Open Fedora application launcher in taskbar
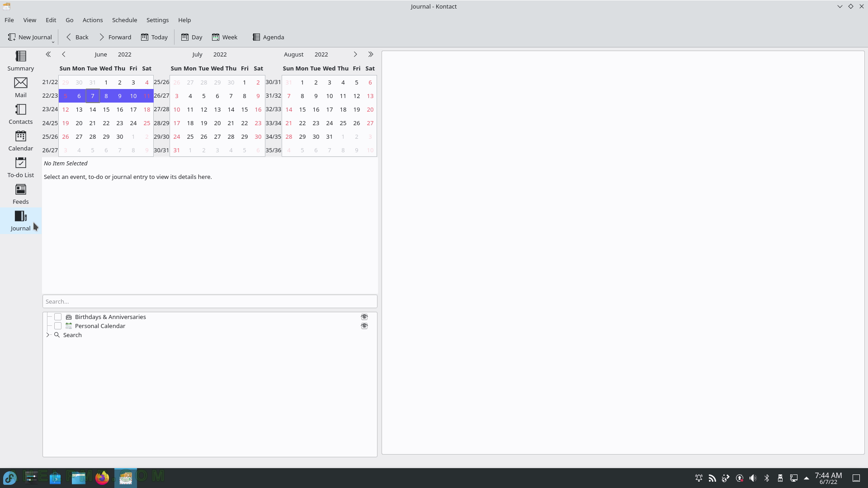This screenshot has width=868, height=488. pyautogui.click(x=10, y=478)
